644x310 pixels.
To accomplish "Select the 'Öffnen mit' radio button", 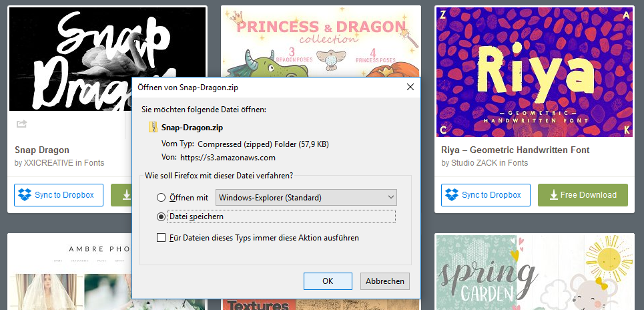I will (161, 198).
